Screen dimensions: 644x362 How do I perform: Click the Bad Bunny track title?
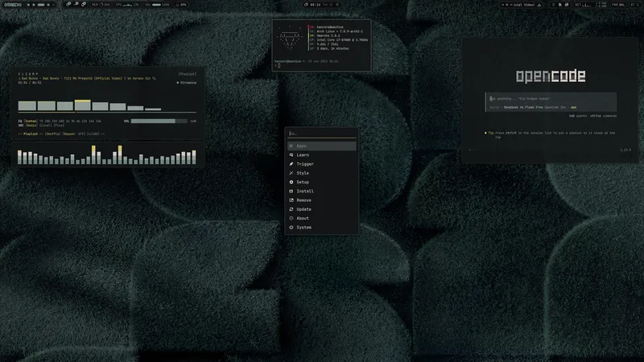coord(89,78)
